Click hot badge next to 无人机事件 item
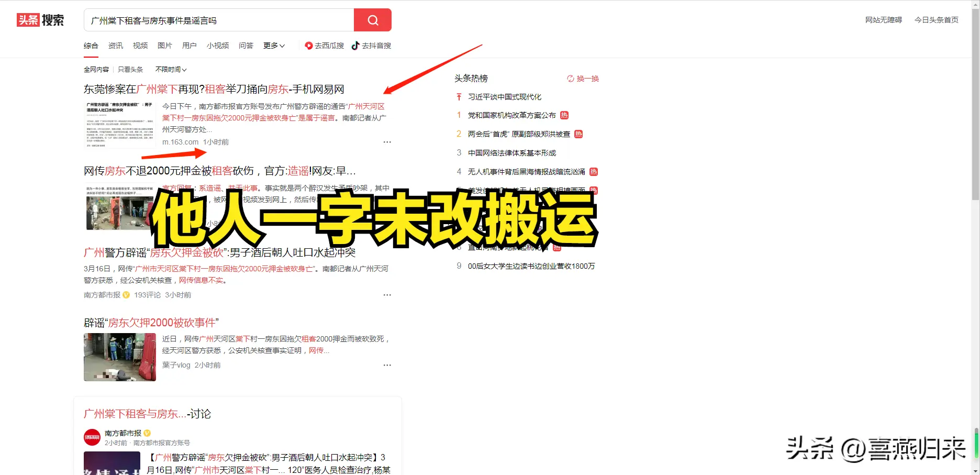980x475 pixels. (x=594, y=172)
